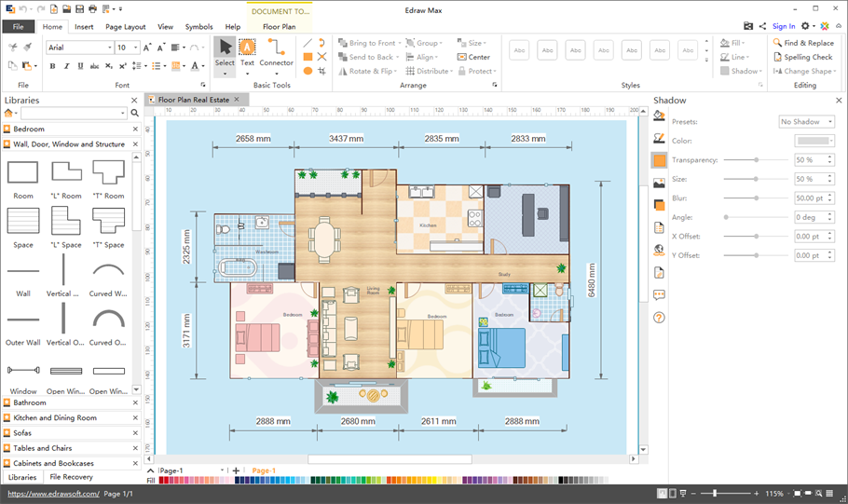
Task: Select the Connector tool in Basic Tools
Action: click(x=276, y=51)
